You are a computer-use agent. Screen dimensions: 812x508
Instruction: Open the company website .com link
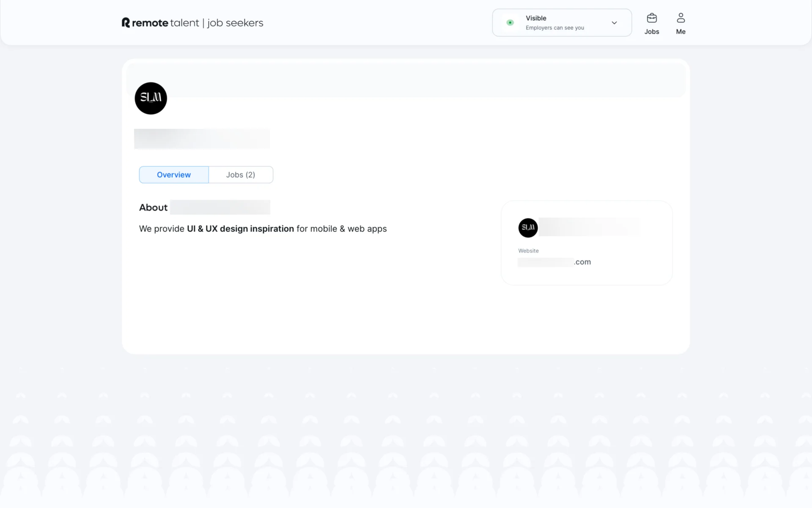pyautogui.click(x=554, y=262)
